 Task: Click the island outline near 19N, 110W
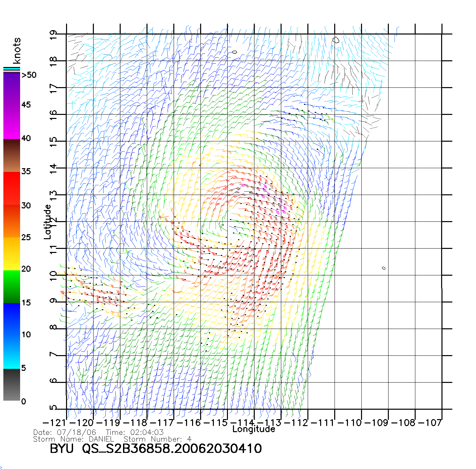point(336,40)
